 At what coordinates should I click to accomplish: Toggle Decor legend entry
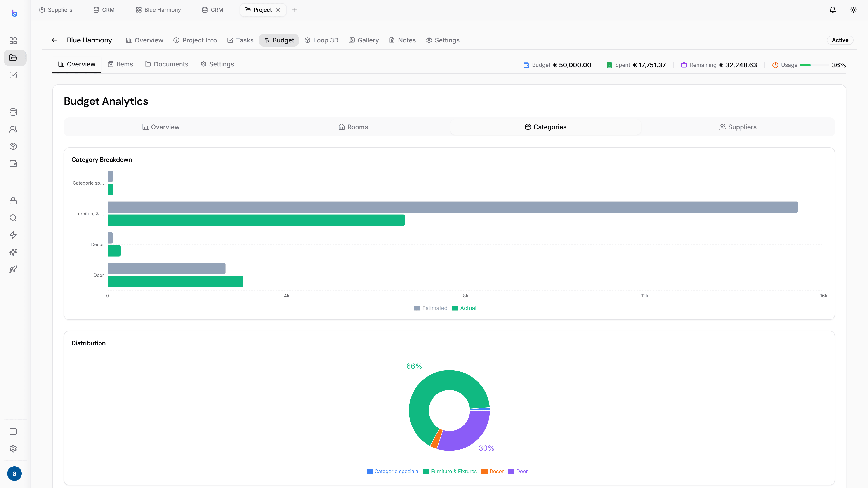[x=492, y=472]
